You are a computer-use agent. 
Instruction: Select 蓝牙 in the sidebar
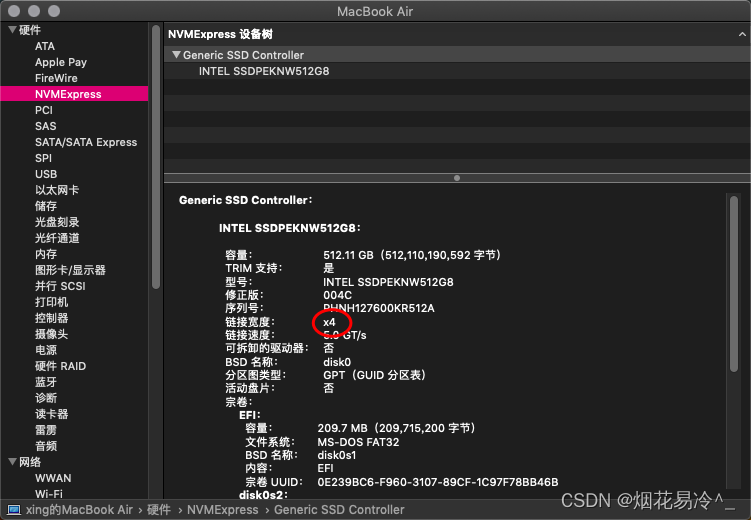pyautogui.click(x=46, y=382)
